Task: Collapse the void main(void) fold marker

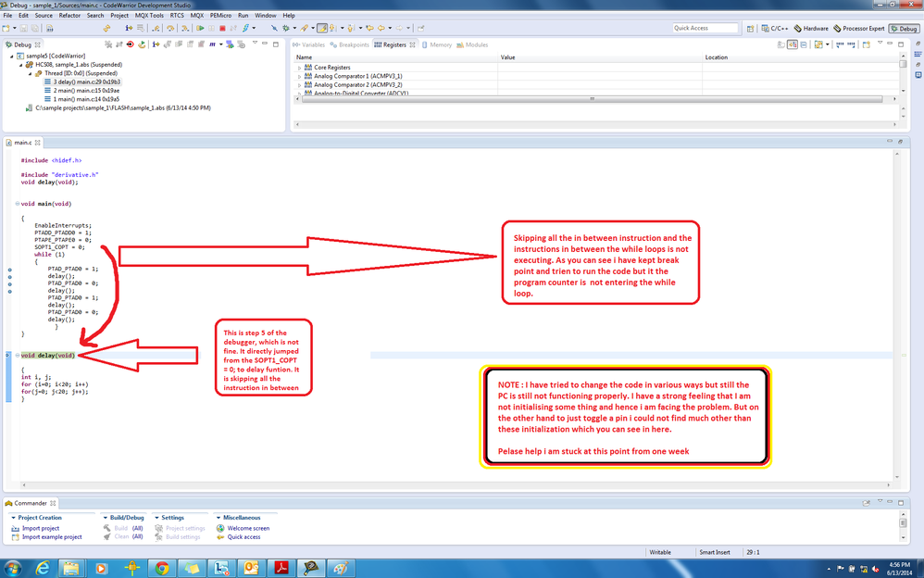Action: (x=17, y=204)
